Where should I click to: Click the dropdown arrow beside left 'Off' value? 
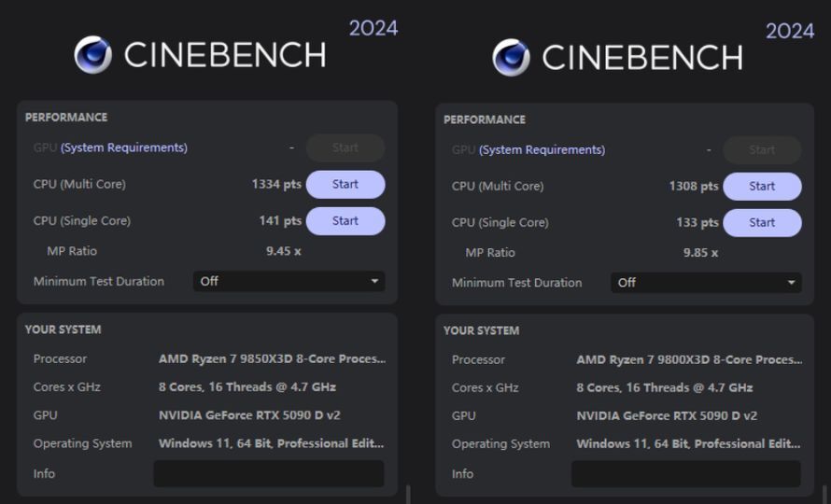(x=375, y=281)
